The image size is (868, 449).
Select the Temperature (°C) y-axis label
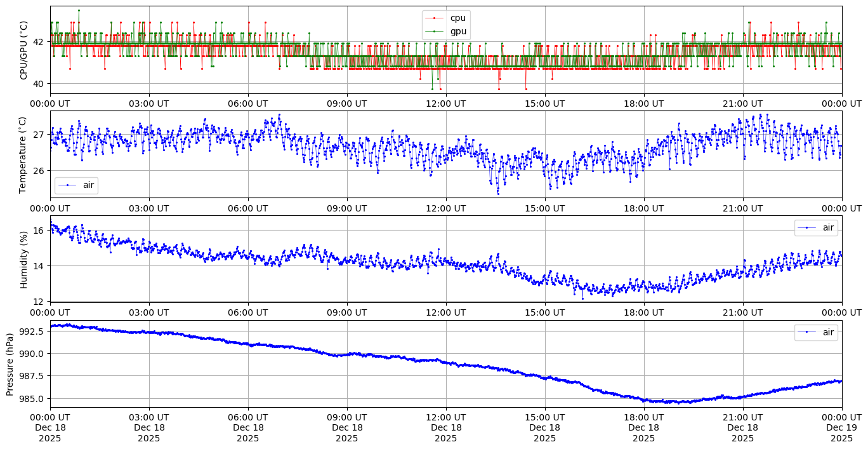(x=23, y=154)
